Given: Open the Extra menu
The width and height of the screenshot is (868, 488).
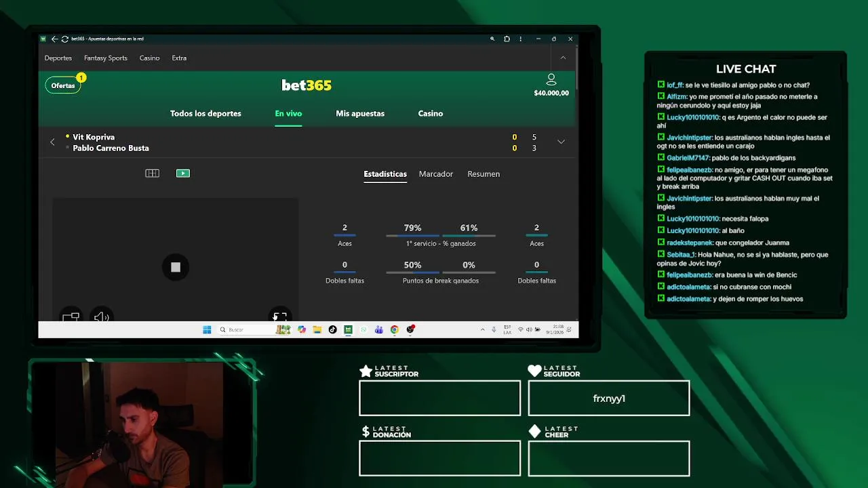Looking at the screenshot, I should (x=179, y=58).
